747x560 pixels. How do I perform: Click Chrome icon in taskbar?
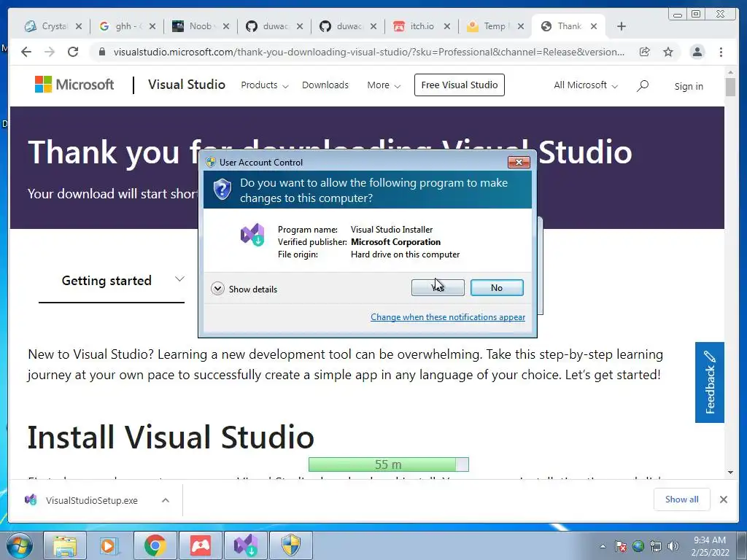[155, 545]
